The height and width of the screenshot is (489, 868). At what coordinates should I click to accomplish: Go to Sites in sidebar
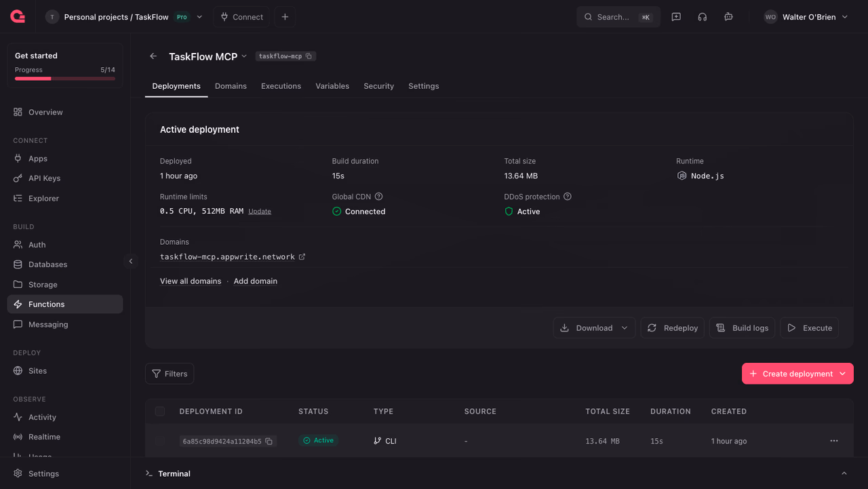(x=65, y=371)
